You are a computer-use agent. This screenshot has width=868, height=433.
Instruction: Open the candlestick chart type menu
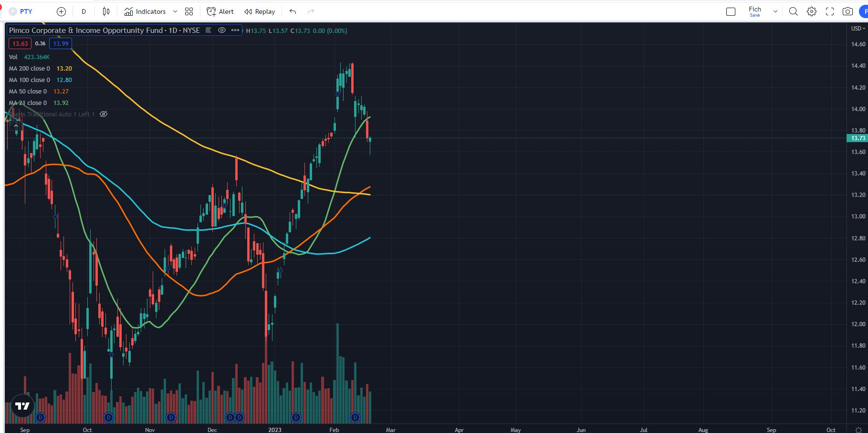[106, 11]
